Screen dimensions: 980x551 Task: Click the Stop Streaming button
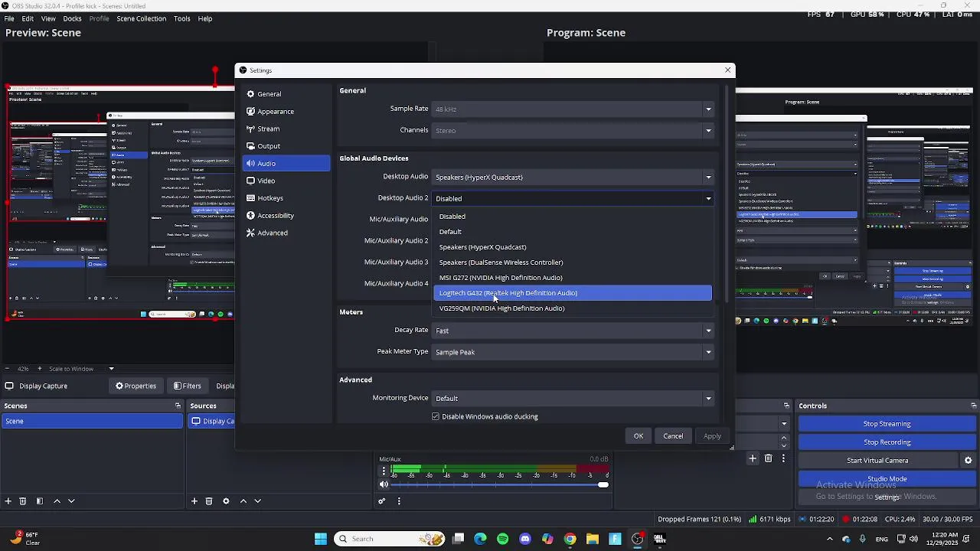(x=887, y=424)
